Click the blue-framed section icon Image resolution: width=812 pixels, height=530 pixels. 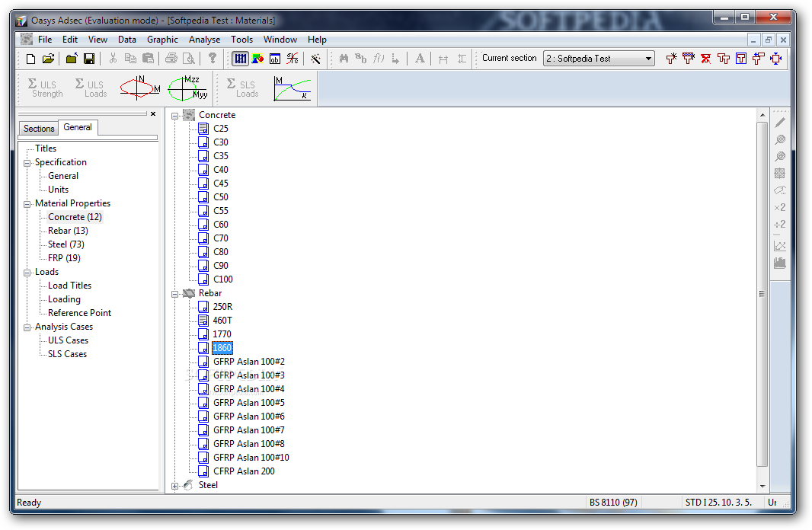pyautogui.click(x=741, y=59)
